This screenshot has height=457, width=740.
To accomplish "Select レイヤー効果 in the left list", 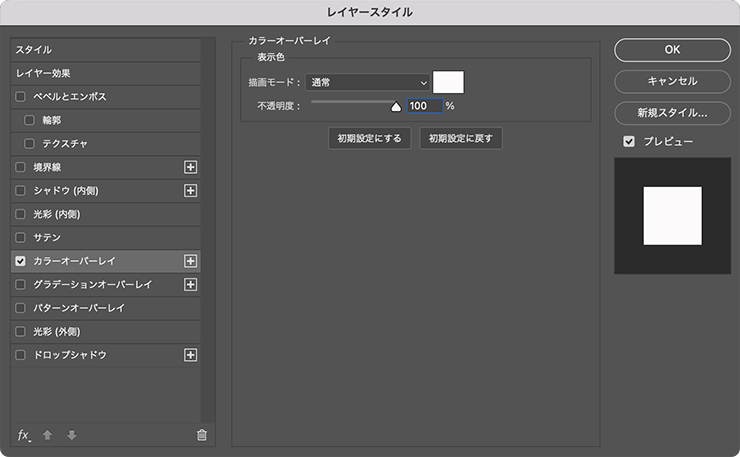I will (x=43, y=73).
